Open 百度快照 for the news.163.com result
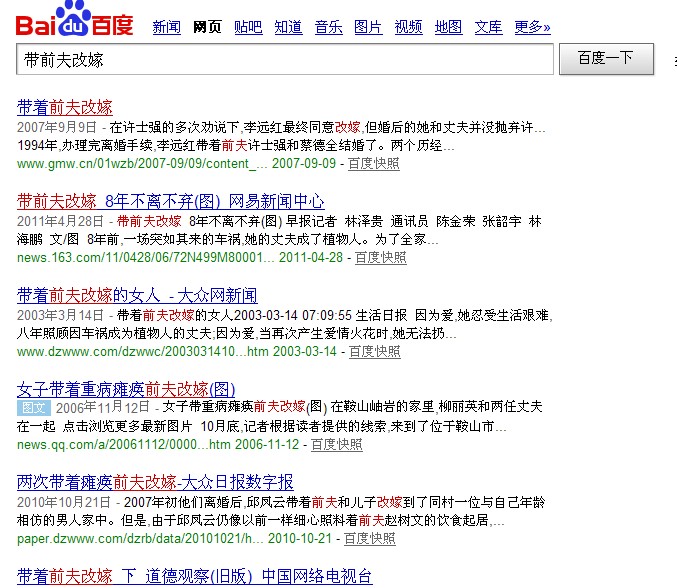The width and height of the screenshot is (677, 588). point(380,258)
